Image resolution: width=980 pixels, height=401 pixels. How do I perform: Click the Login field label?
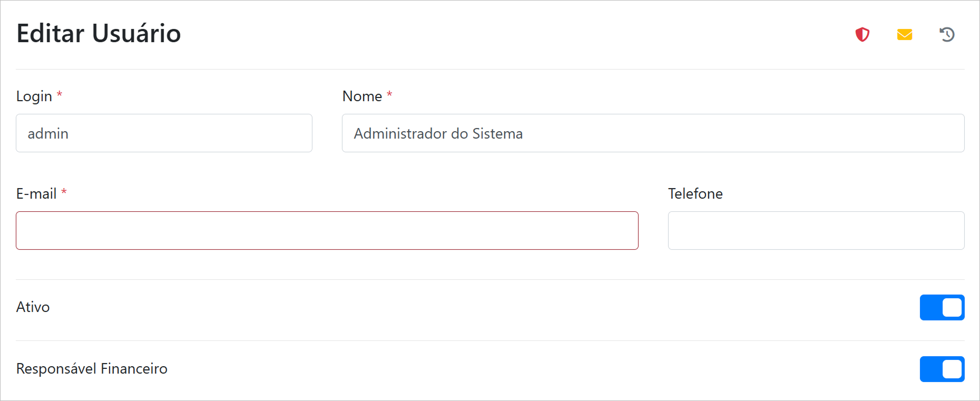tap(34, 96)
